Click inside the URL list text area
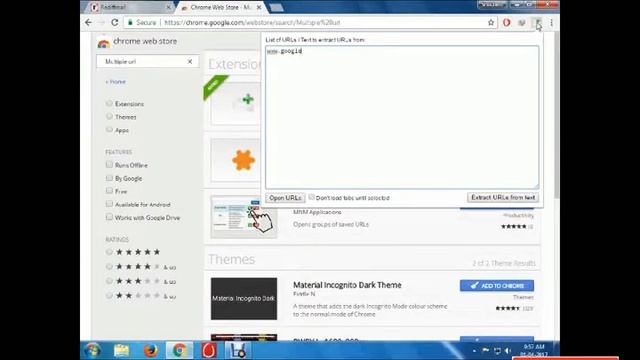This screenshot has height=360, width=640. pos(402,117)
